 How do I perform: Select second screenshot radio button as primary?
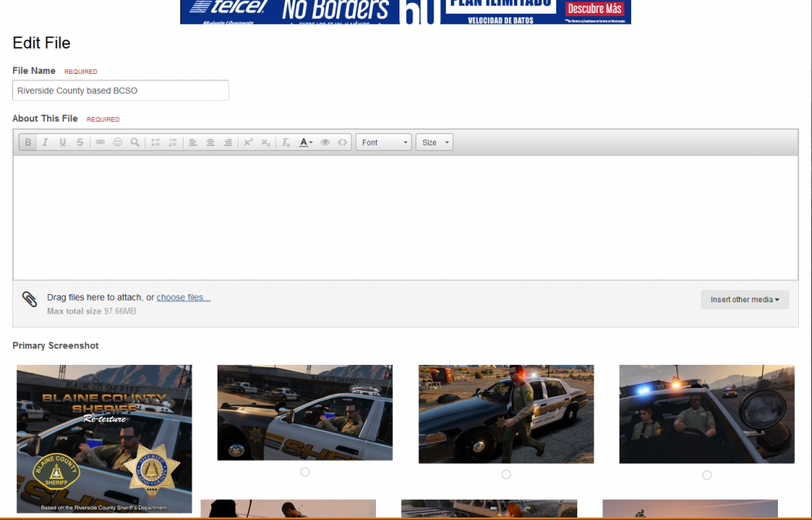(x=305, y=472)
